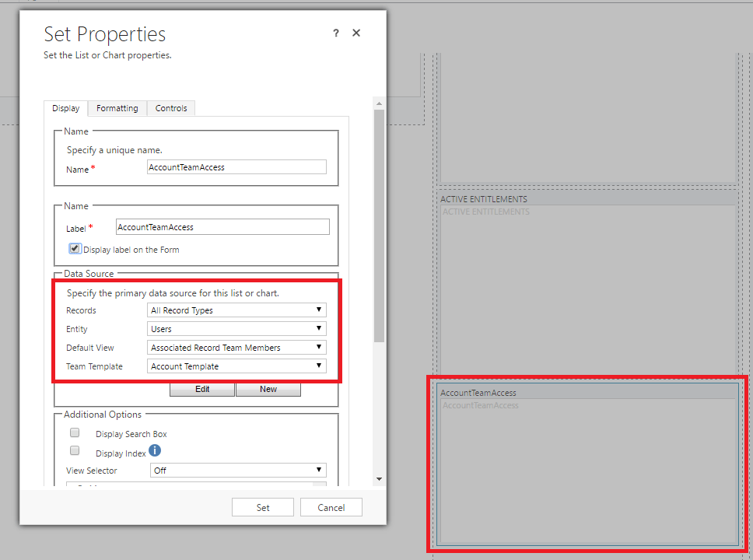
Task: Close the Set Properties dialog
Action: coord(356,33)
